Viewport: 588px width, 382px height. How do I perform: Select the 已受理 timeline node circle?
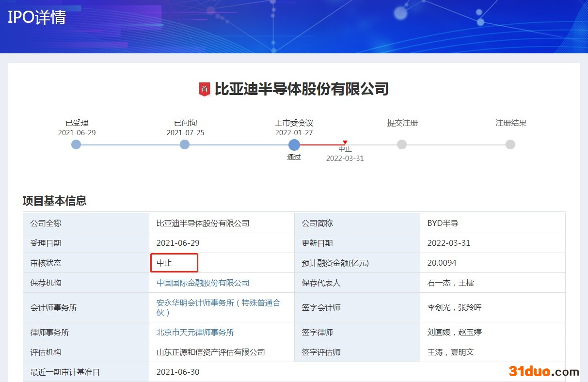(x=76, y=144)
